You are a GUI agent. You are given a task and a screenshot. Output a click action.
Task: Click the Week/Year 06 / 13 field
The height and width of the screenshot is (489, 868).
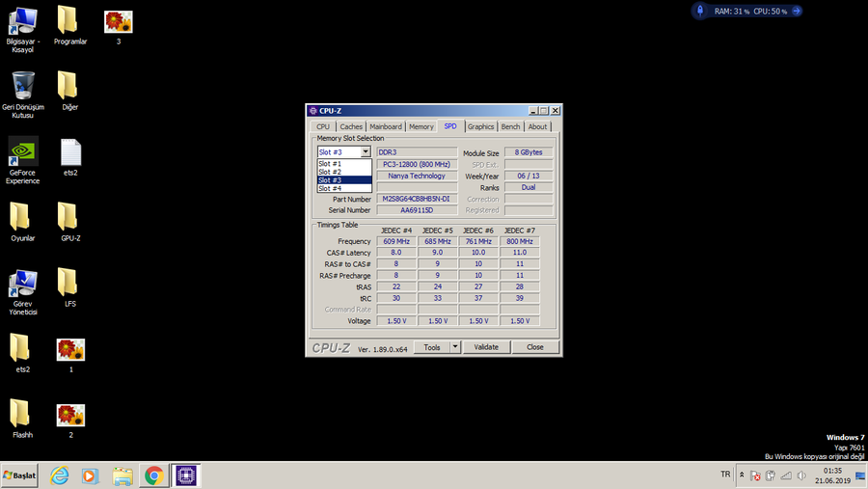tap(529, 176)
